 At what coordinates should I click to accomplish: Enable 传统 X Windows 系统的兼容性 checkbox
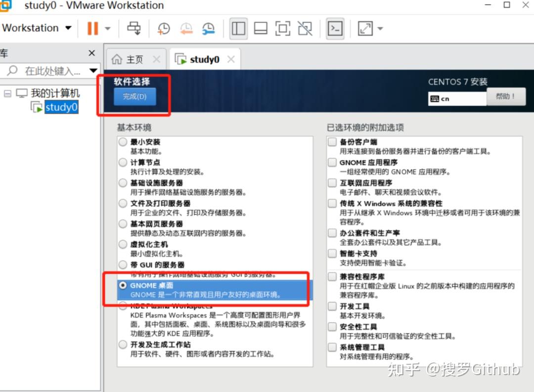(x=332, y=203)
